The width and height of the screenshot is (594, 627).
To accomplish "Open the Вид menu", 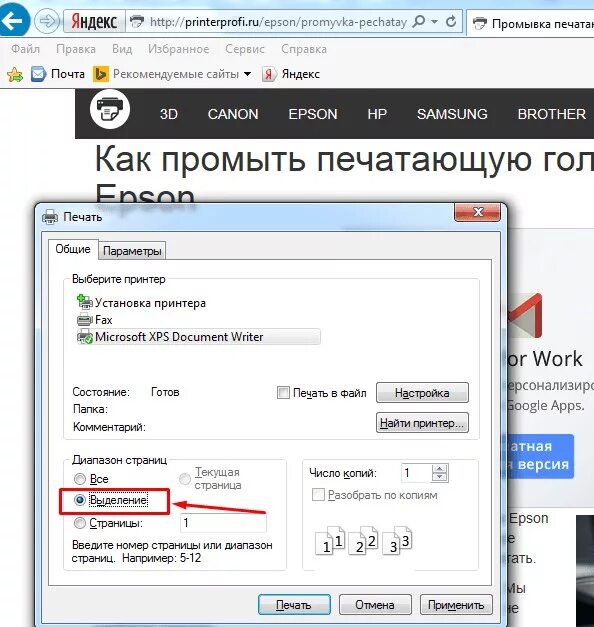I will tap(122, 49).
